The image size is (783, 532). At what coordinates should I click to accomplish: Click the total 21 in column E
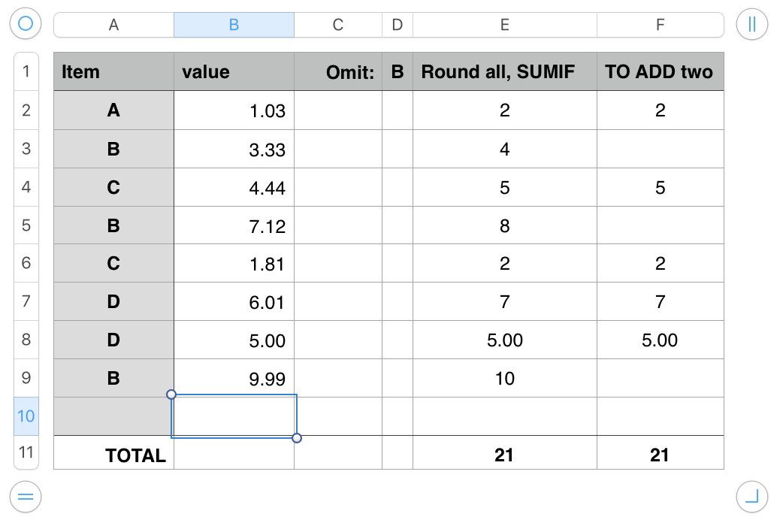(x=504, y=455)
